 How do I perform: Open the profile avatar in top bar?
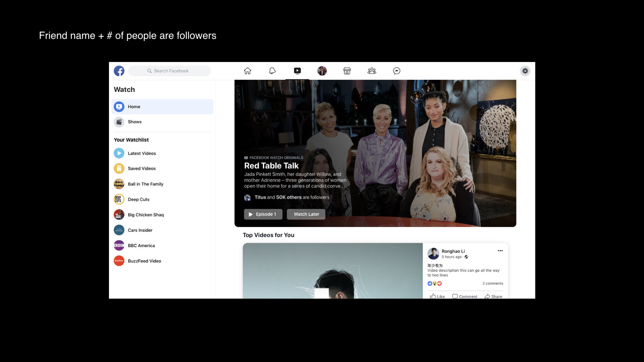coord(322,71)
